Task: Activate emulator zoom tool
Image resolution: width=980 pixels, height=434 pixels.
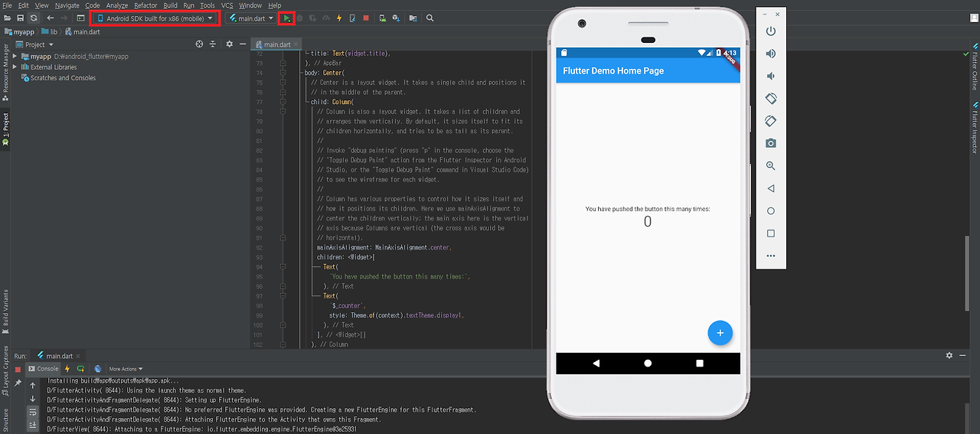Action: click(x=771, y=166)
